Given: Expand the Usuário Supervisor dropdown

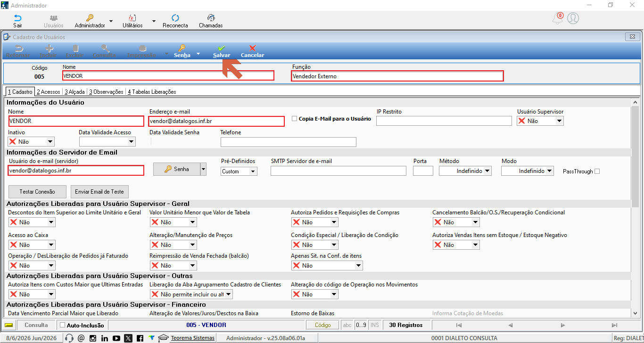Looking at the screenshot, I should (559, 121).
